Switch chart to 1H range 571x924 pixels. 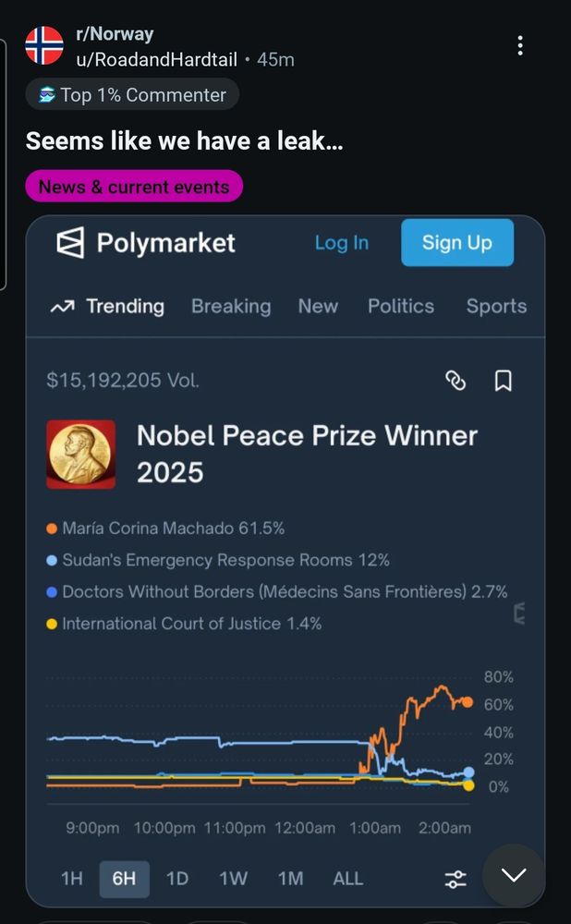[x=71, y=880]
